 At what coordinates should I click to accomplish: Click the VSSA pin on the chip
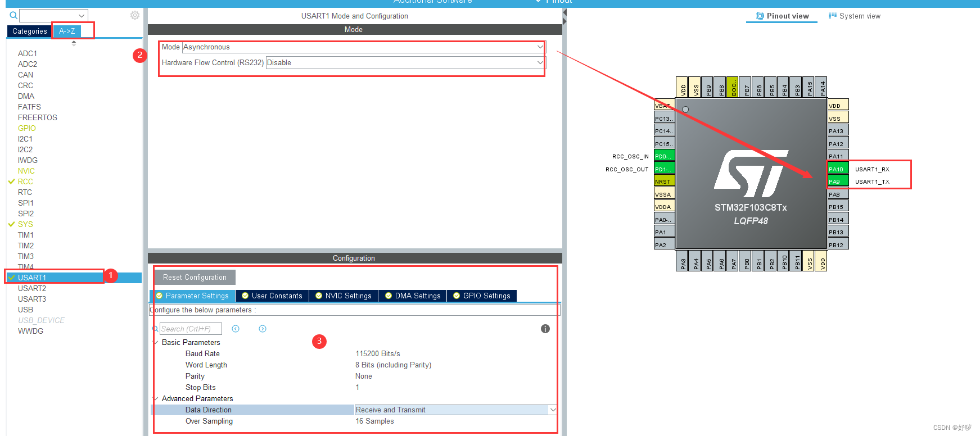(664, 194)
